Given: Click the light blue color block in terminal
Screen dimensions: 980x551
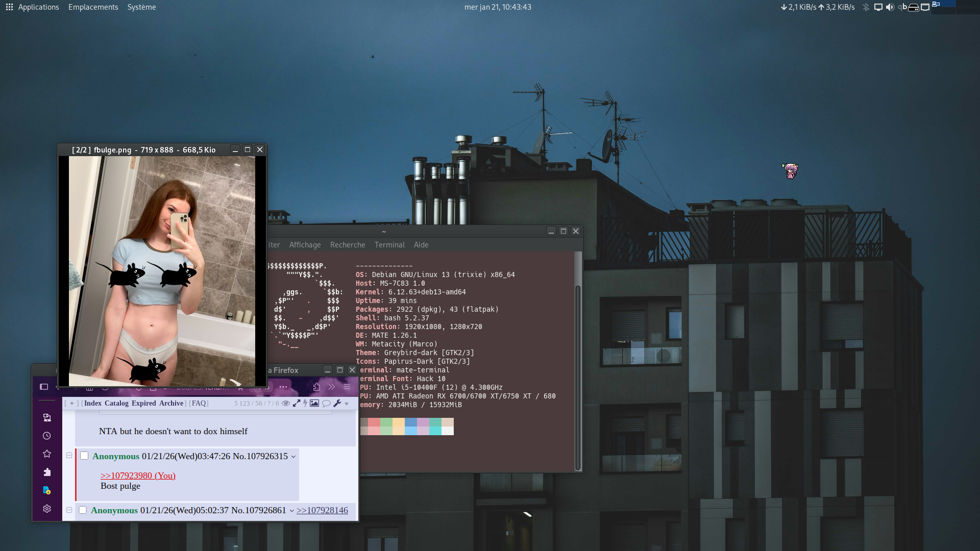Looking at the screenshot, I should (411, 431).
